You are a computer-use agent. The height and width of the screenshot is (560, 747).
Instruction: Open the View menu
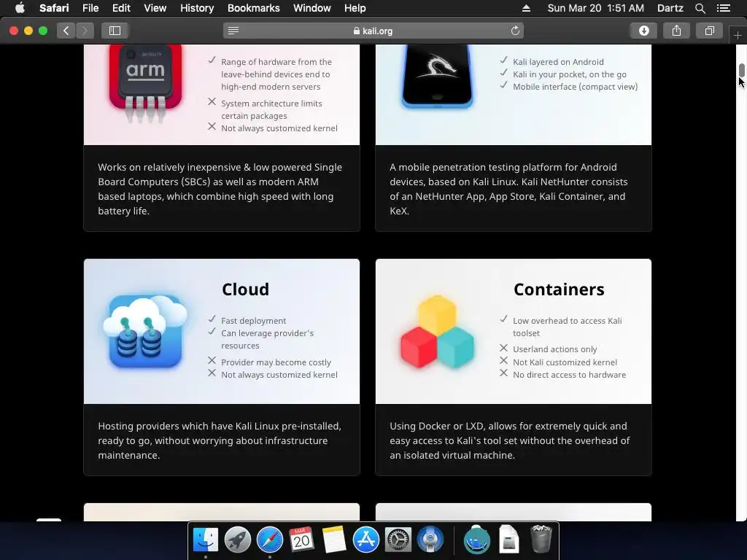(x=155, y=8)
